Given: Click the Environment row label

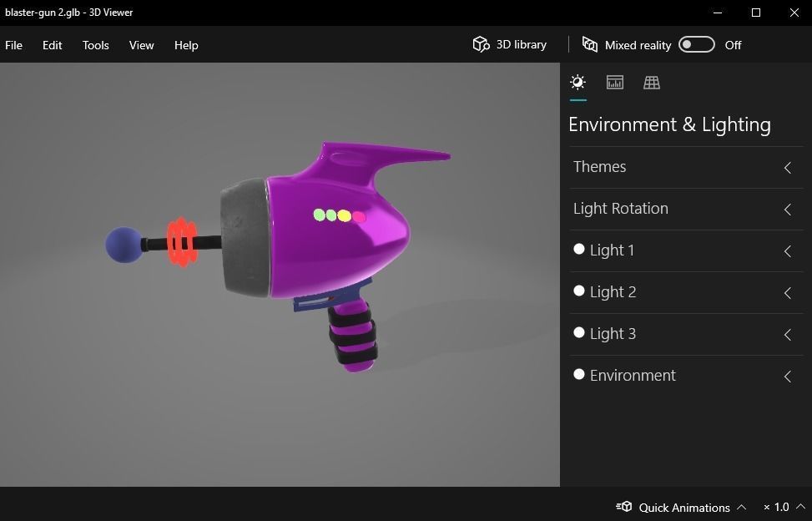Looking at the screenshot, I should [633, 375].
